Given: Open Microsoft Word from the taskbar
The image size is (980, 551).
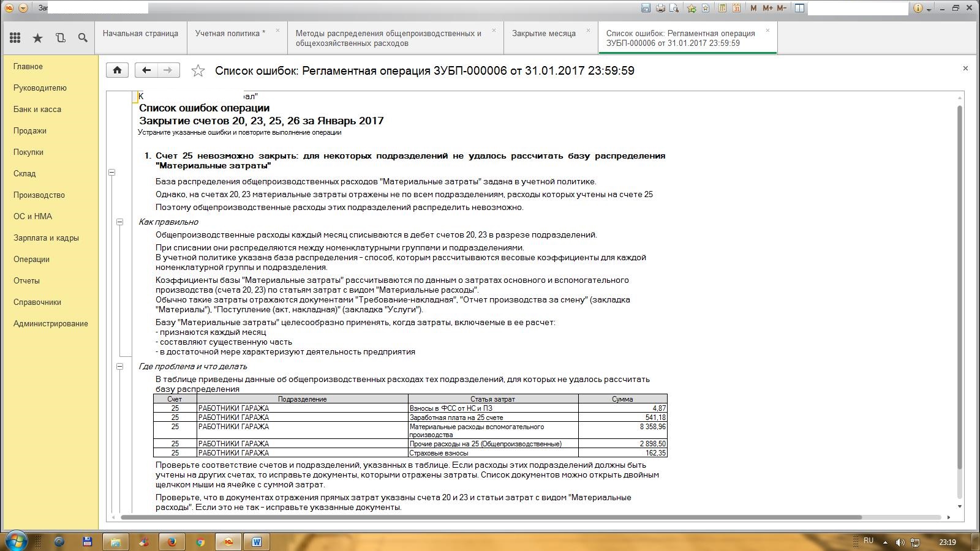Looking at the screenshot, I should click(256, 542).
